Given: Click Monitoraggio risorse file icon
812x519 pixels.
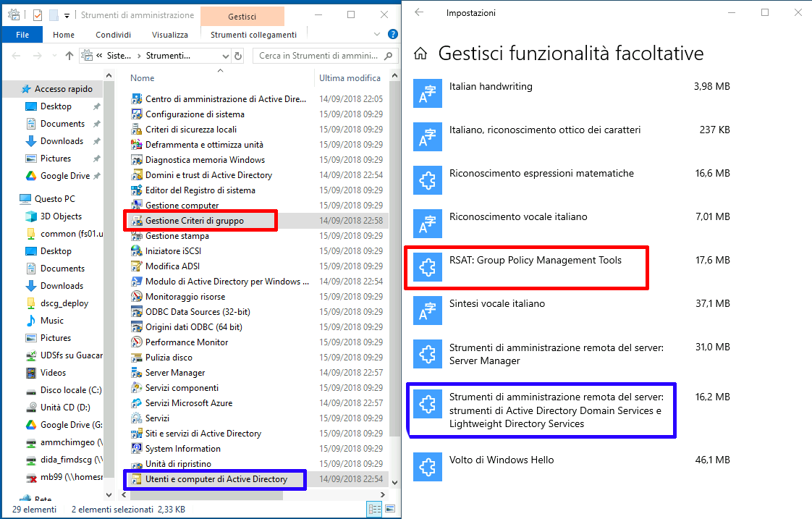Looking at the screenshot, I should coord(137,297).
